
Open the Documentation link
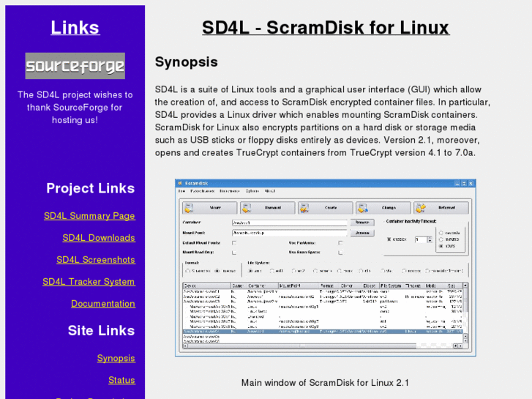[x=103, y=304]
